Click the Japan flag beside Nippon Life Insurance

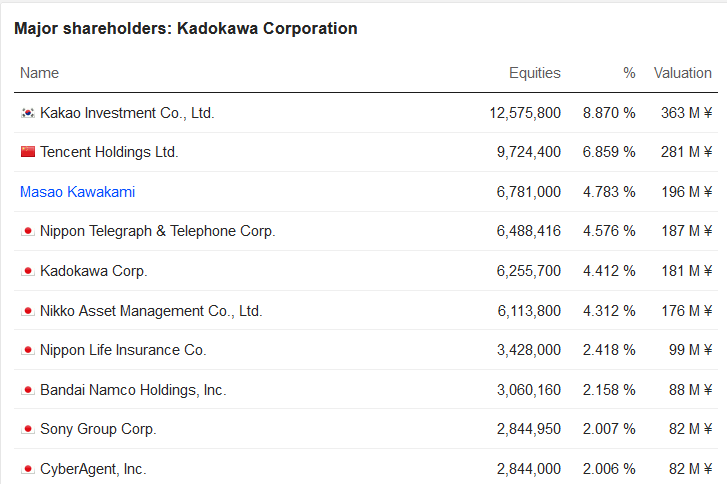[x=27, y=350]
